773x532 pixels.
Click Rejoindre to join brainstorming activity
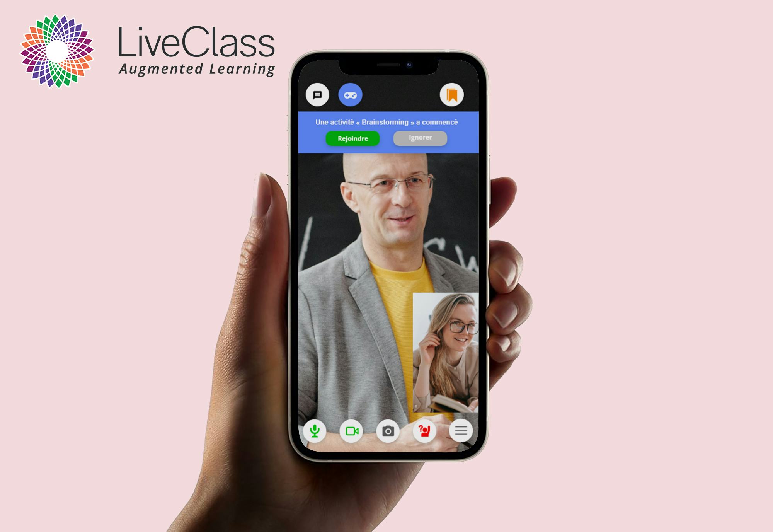point(352,138)
